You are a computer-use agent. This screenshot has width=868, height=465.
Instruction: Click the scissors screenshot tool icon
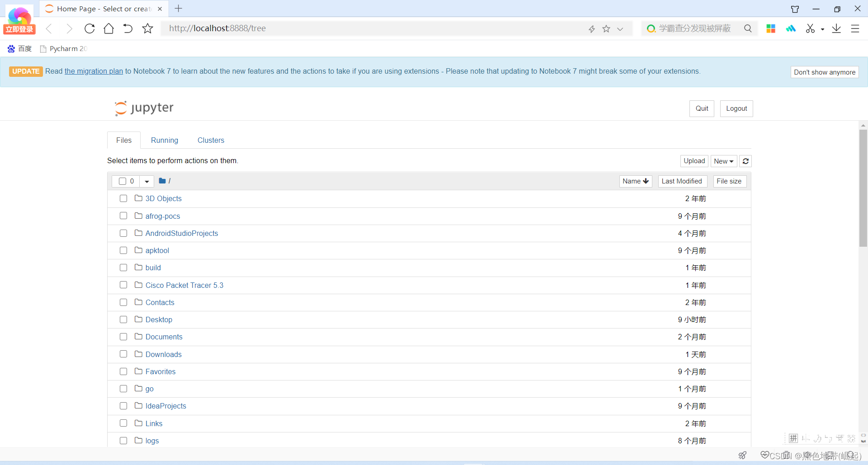point(810,28)
